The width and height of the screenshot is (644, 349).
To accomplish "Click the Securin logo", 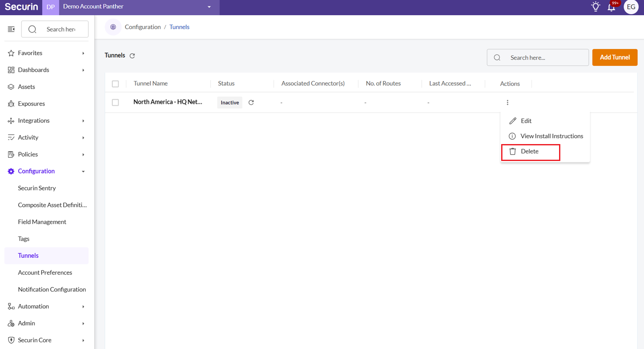I will [x=21, y=7].
